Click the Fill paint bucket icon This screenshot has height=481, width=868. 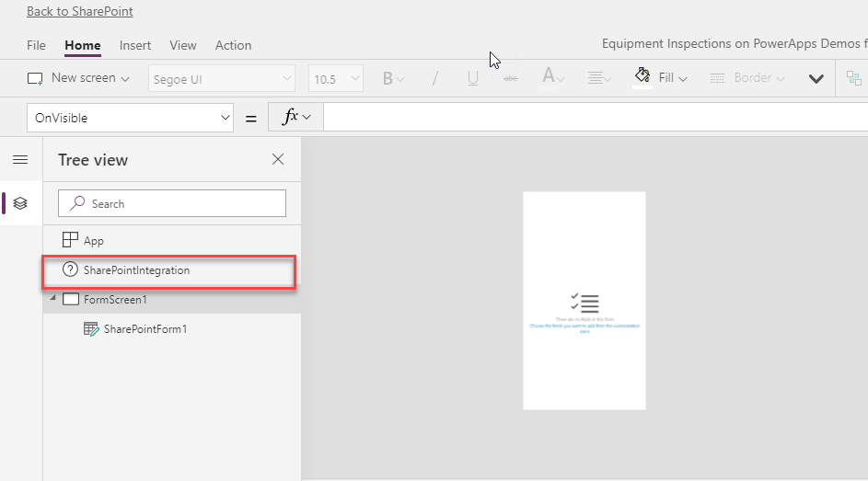(642, 76)
